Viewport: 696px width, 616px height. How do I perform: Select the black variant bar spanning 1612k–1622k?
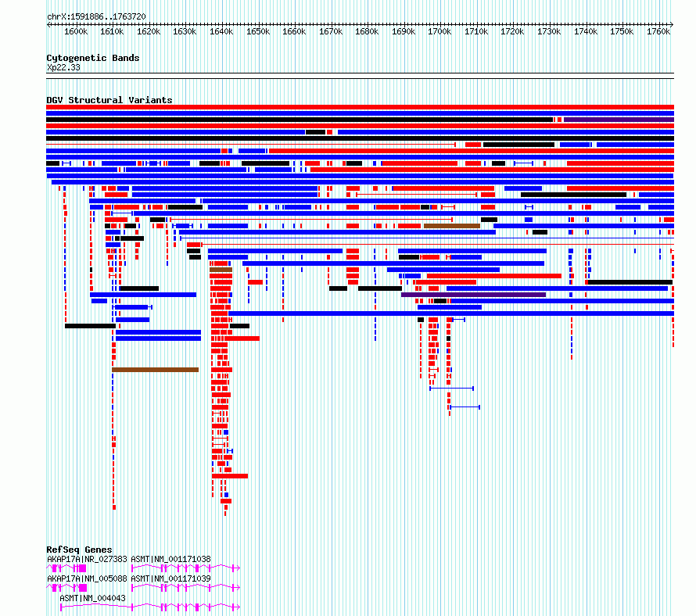(139, 288)
